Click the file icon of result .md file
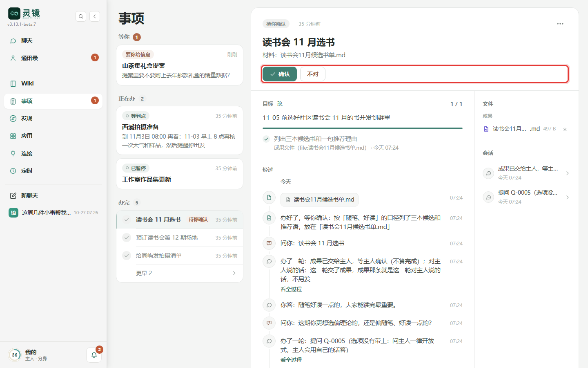588x368 pixels. click(486, 129)
